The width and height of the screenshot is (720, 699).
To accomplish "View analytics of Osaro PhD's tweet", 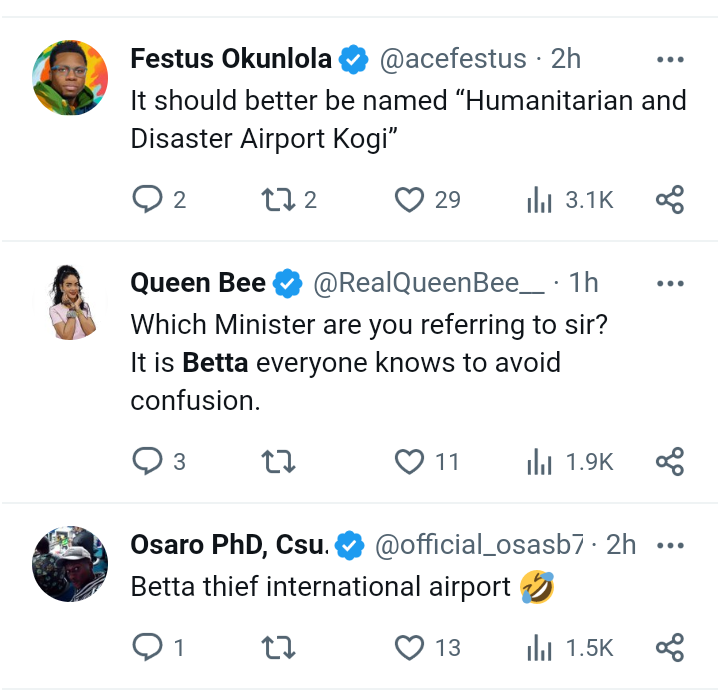I will (540, 648).
